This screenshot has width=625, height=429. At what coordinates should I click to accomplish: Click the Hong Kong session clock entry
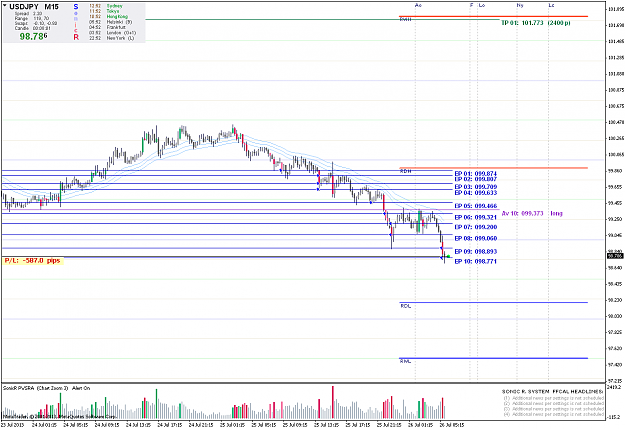[108, 16]
